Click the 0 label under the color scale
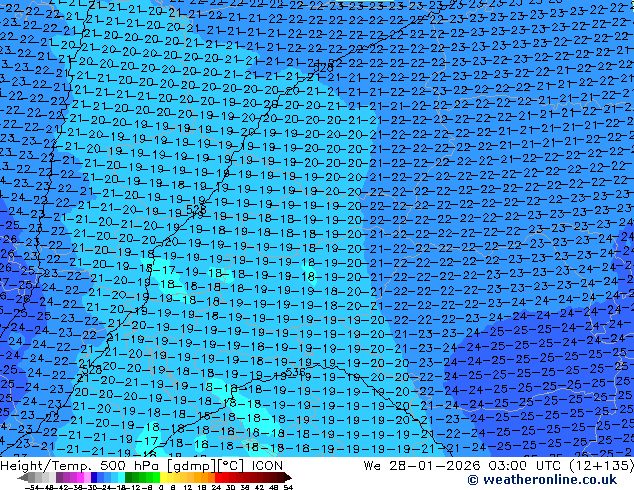634x490 pixels. (161, 487)
